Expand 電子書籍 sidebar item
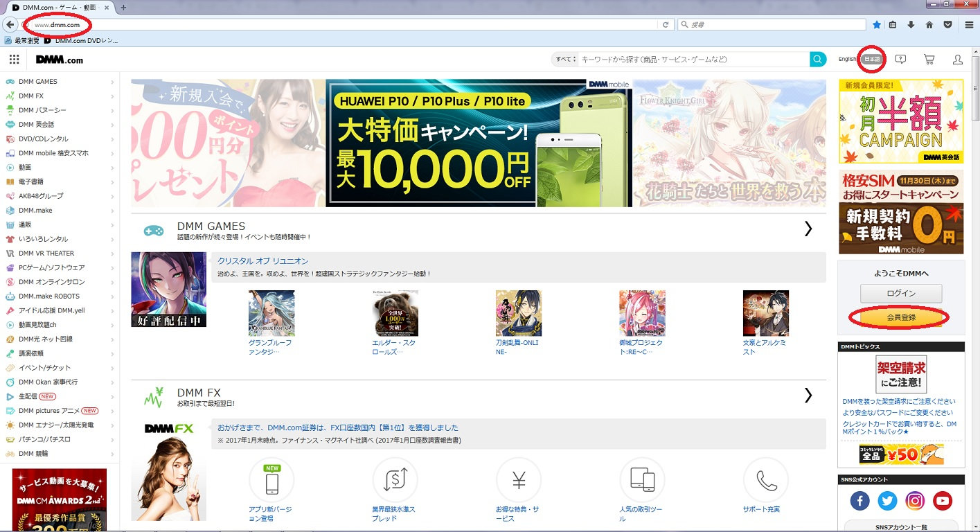Viewport: 980px width, 532px height. tap(112, 181)
